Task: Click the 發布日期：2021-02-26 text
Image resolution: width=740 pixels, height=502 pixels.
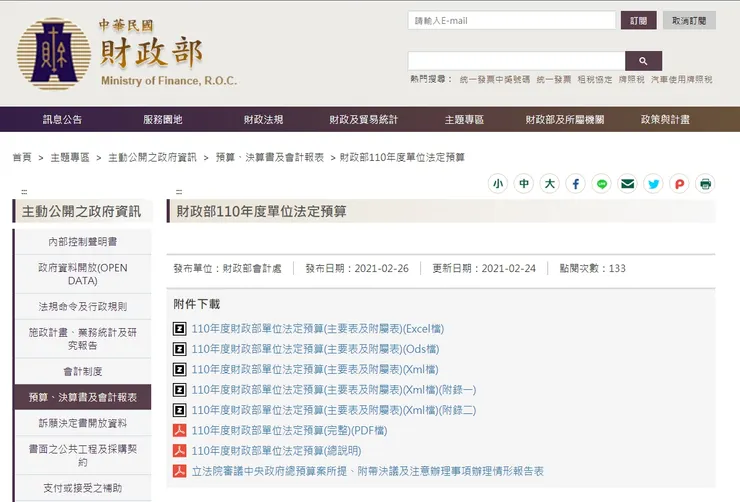Action: coord(357,268)
